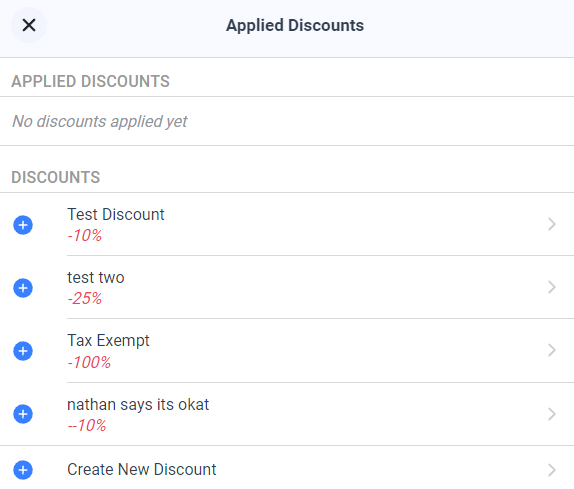Select the test two entry name
Viewport: 574px width, 489px height.
(96, 277)
